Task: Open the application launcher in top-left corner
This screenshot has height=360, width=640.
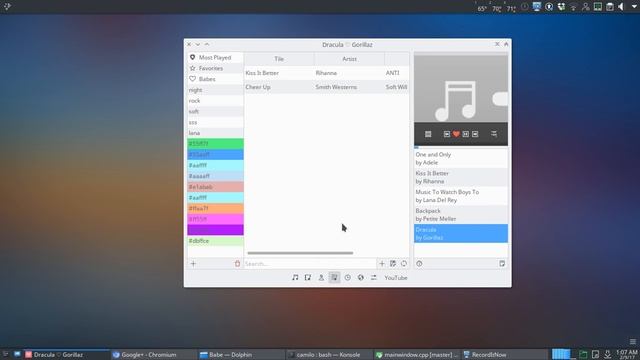Action: pos(7,6)
